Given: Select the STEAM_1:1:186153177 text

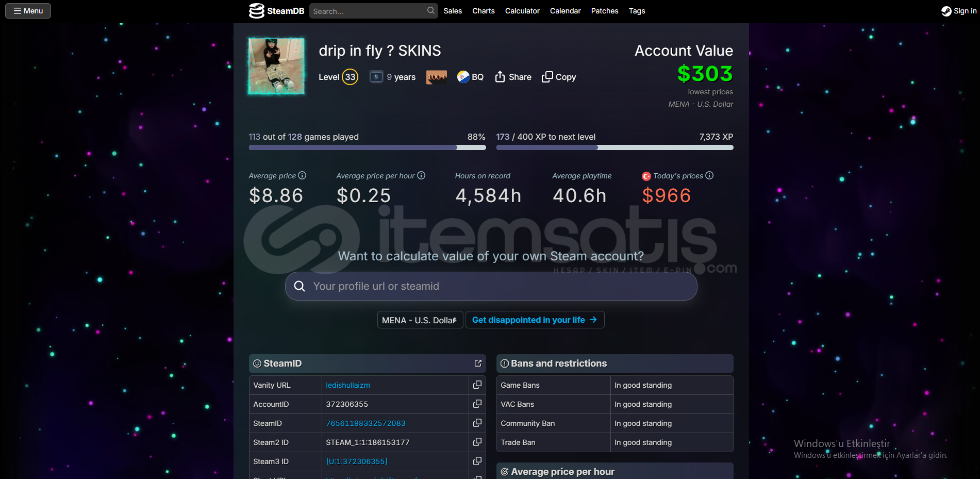Looking at the screenshot, I should click(368, 442).
